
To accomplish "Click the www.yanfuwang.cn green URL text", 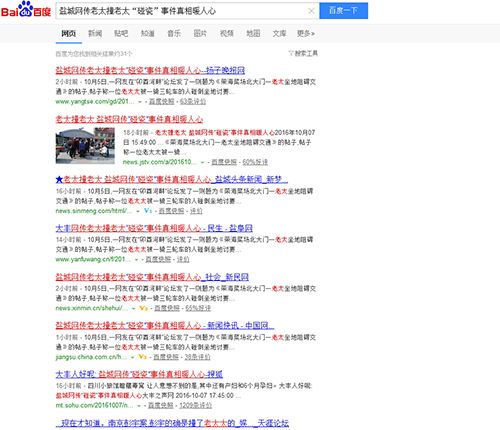I will [x=93, y=259].
